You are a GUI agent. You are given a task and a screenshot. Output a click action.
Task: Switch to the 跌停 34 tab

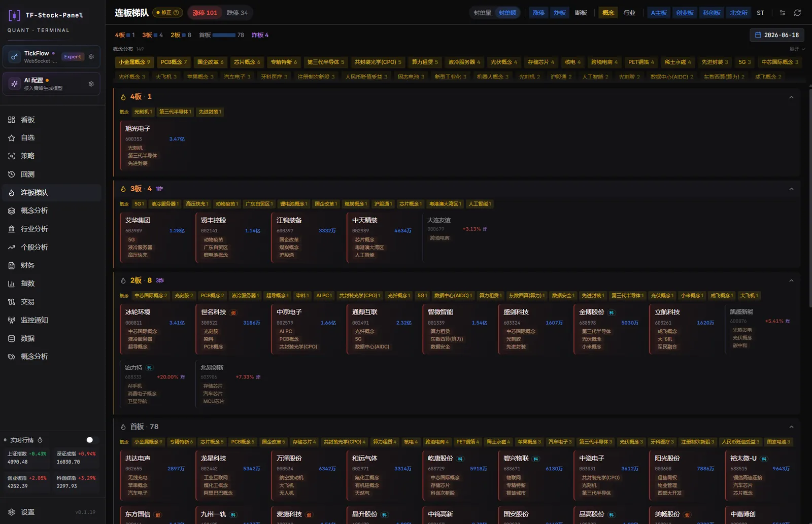(237, 13)
